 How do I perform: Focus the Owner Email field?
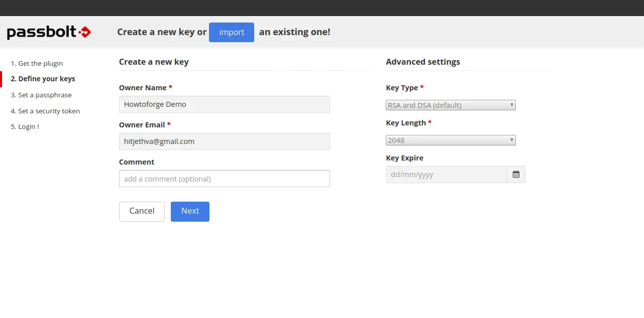tap(224, 141)
